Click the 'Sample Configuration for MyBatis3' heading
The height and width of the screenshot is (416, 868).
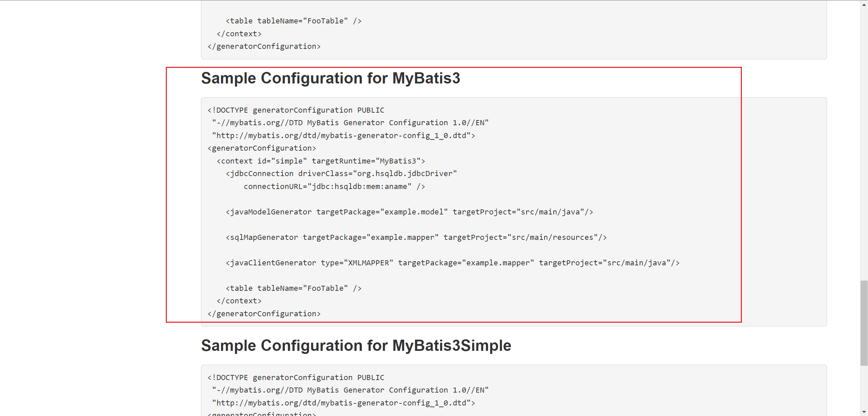331,78
